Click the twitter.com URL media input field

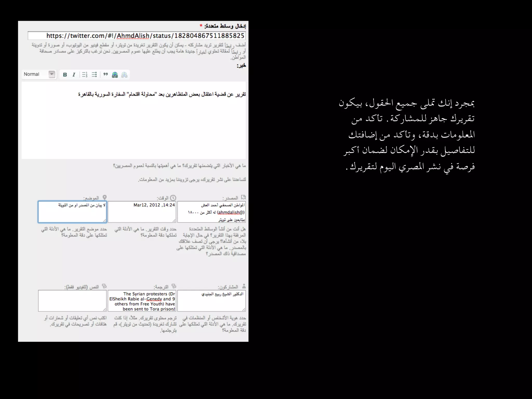137,36
